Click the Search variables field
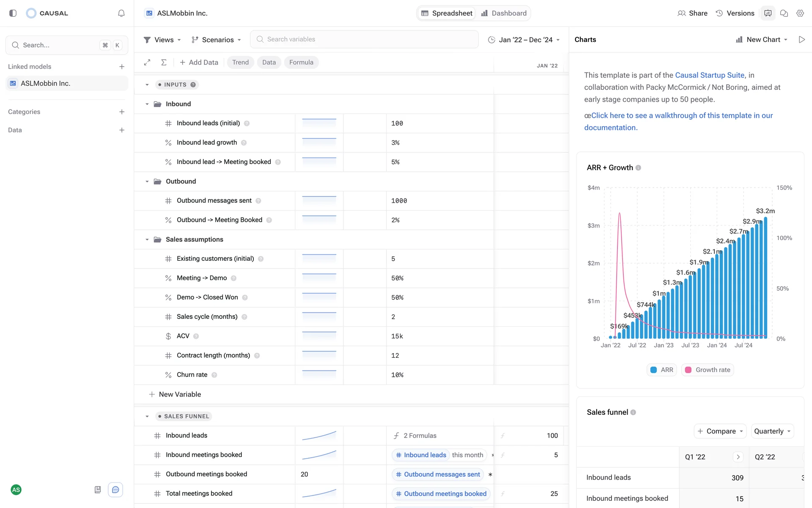 click(x=364, y=39)
